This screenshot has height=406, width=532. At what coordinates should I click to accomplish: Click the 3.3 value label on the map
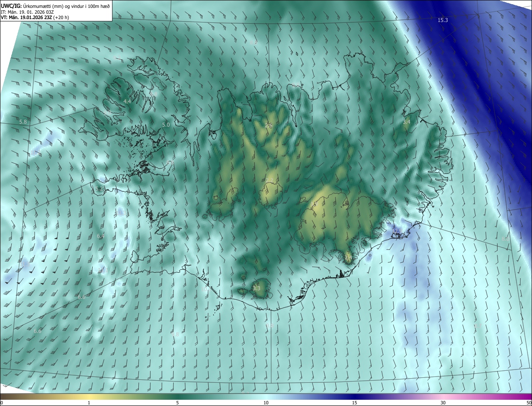click(x=256, y=288)
